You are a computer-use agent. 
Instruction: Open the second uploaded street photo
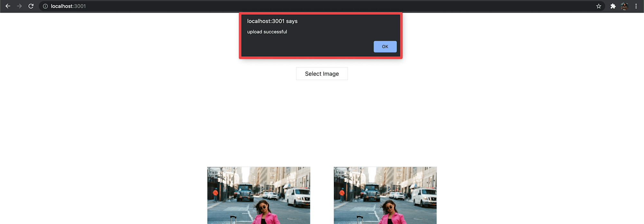tap(385, 195)
